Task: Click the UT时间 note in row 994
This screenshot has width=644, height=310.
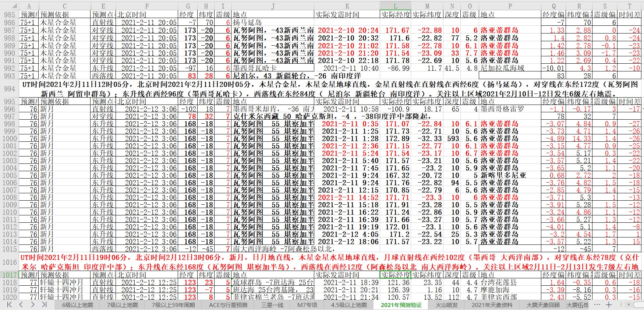Action: 330,89
